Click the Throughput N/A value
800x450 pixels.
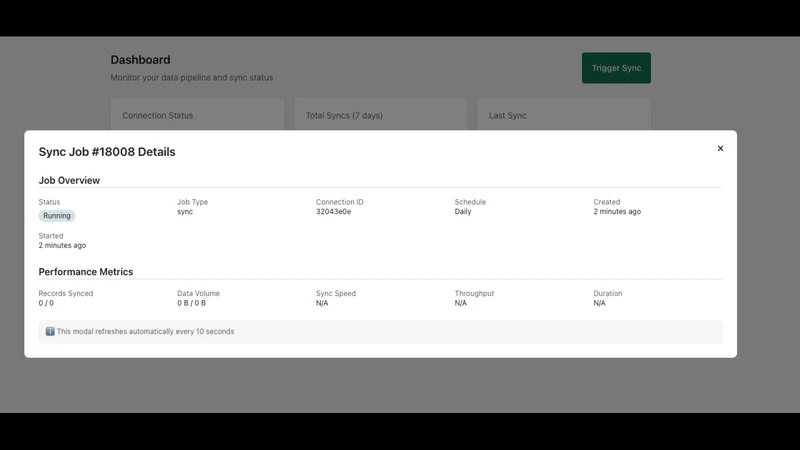[461, 303]
